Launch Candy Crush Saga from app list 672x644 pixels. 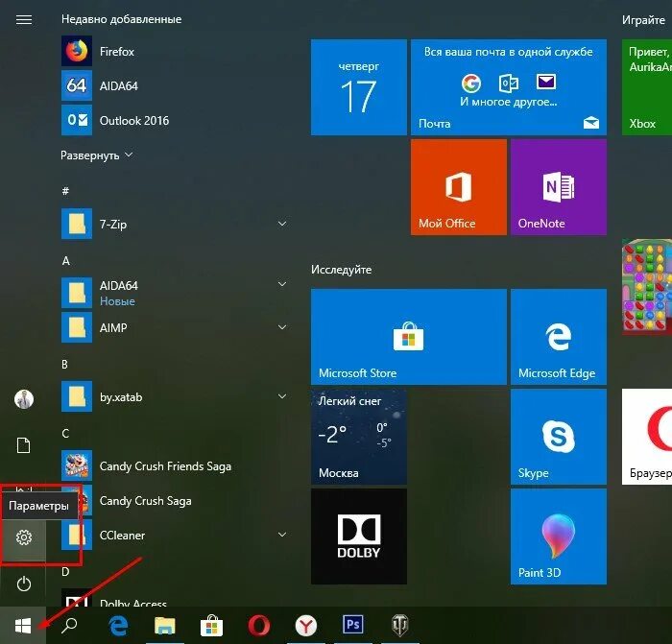point(174,500)
